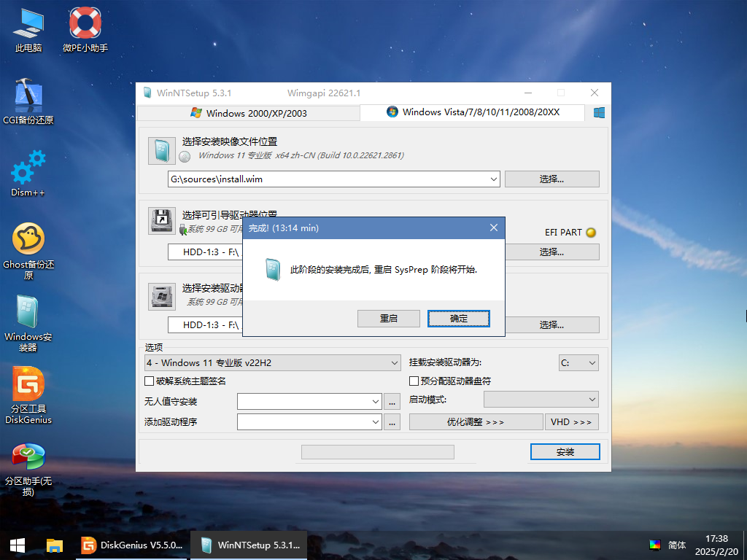Expand the G:\sources\install.wim path dropdown
Image resolution: width=747 pixels, height=560 pixels.
pyautogui.click(x=494, y=179)
